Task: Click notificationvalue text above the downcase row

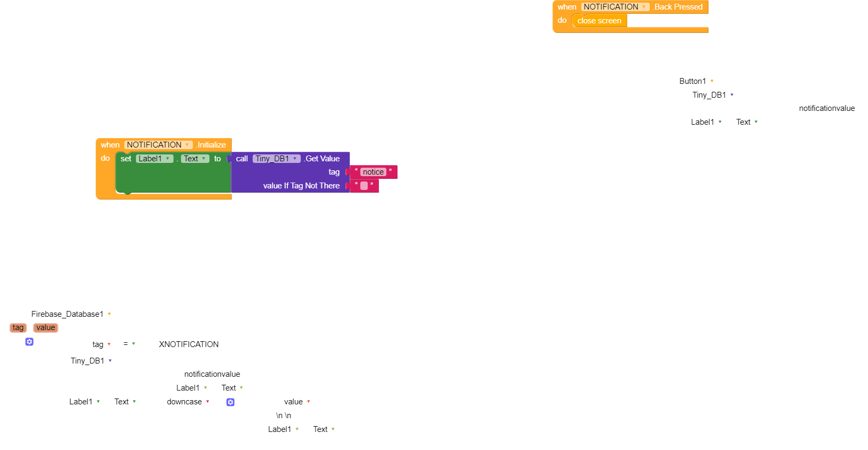Action: click(212, 374)
